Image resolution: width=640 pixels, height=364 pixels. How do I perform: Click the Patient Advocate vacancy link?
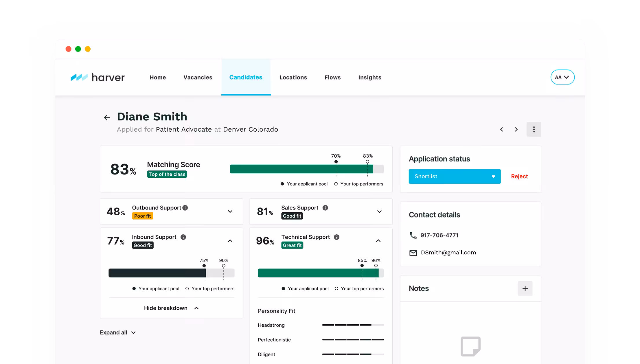(x=184, y=129)
